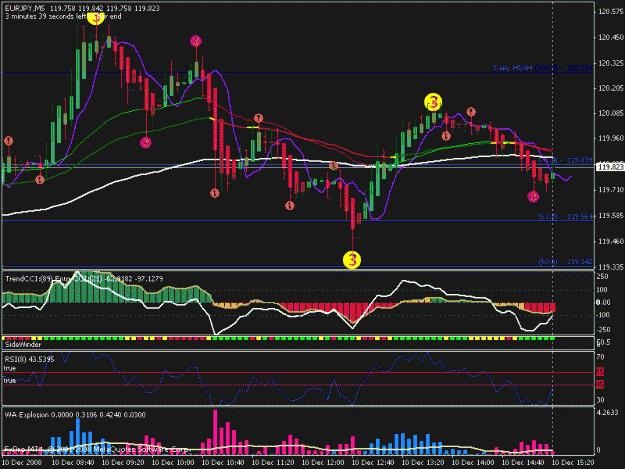Click the 30 level on the RSI scale
Viewport: 625px width, 469px height.
[600, 400]
